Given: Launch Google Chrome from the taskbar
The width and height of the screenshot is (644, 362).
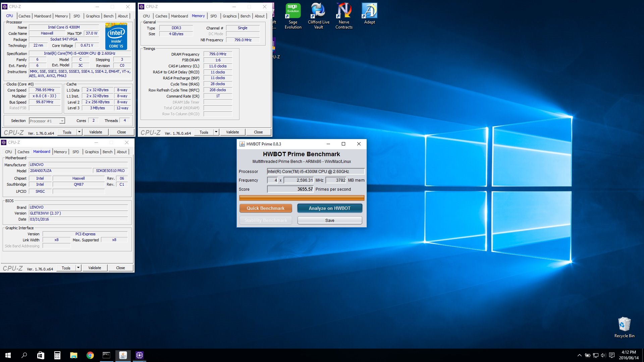Looking at the screenshot, I should [90, 355].
